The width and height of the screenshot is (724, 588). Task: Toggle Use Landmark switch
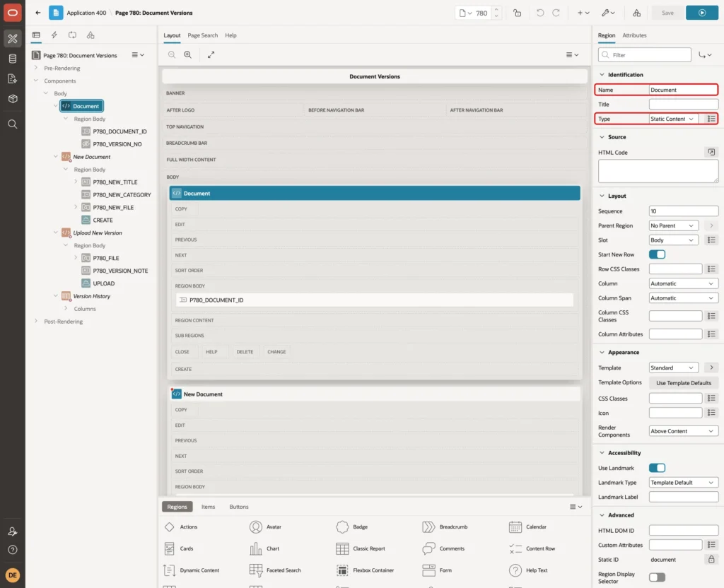pos(657,468)
